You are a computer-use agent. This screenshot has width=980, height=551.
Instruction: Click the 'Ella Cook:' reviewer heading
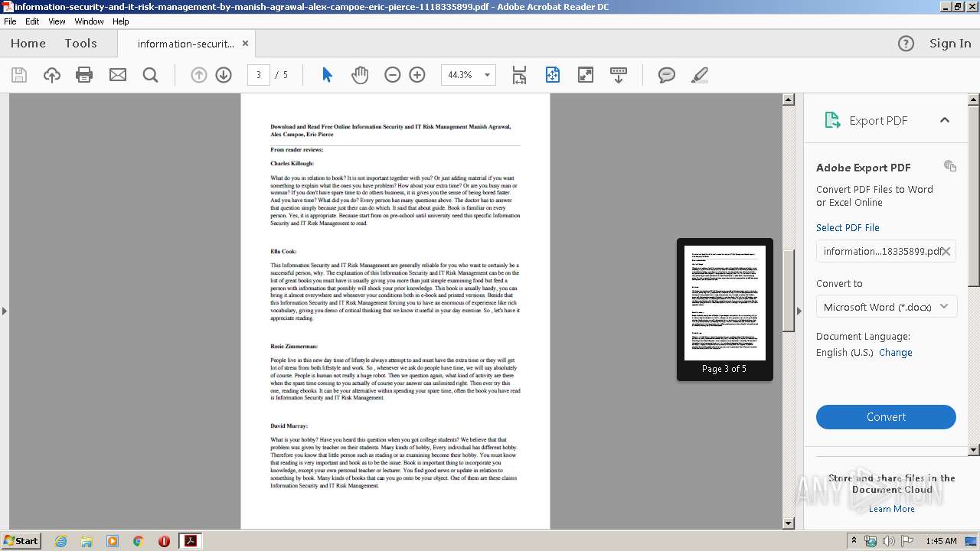tap(283, 251)
